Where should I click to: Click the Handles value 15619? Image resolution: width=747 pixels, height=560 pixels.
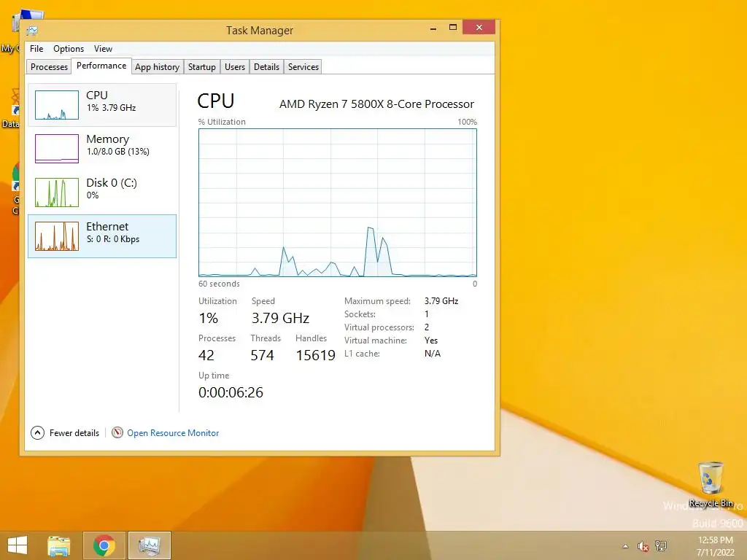315,355
